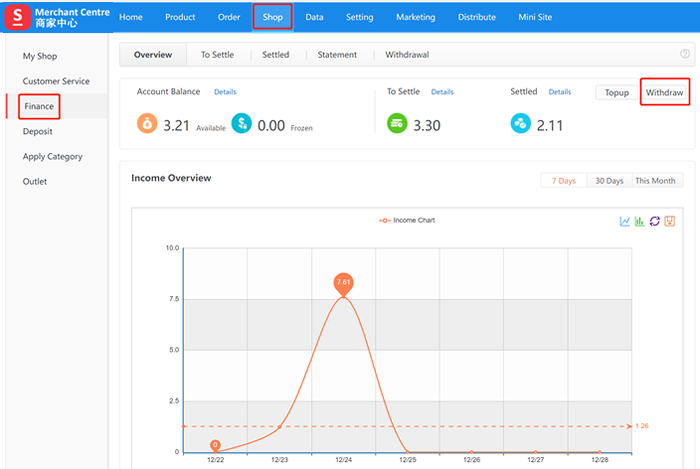700x469 pixels.
Task: Open the Marketing menu
Action: point(415,17)
